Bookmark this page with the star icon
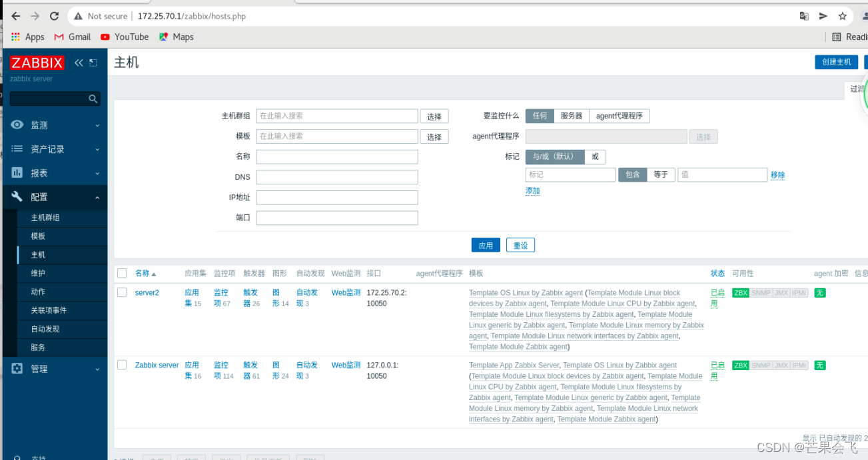The height and width of the screenshot is (460, 868). pos(843,16)
